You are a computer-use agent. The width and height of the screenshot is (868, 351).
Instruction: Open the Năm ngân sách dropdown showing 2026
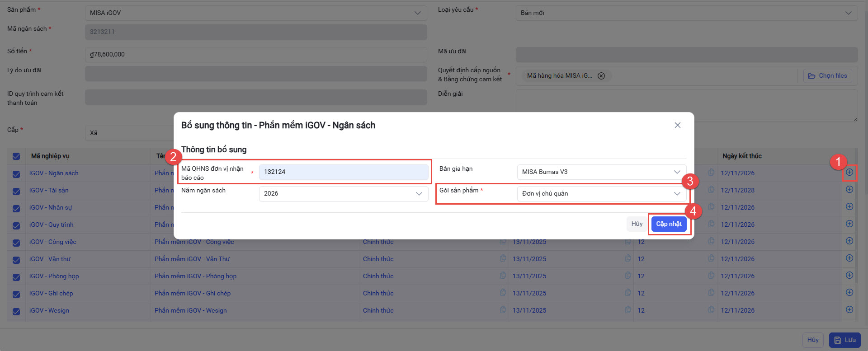(x=344, y=193)
